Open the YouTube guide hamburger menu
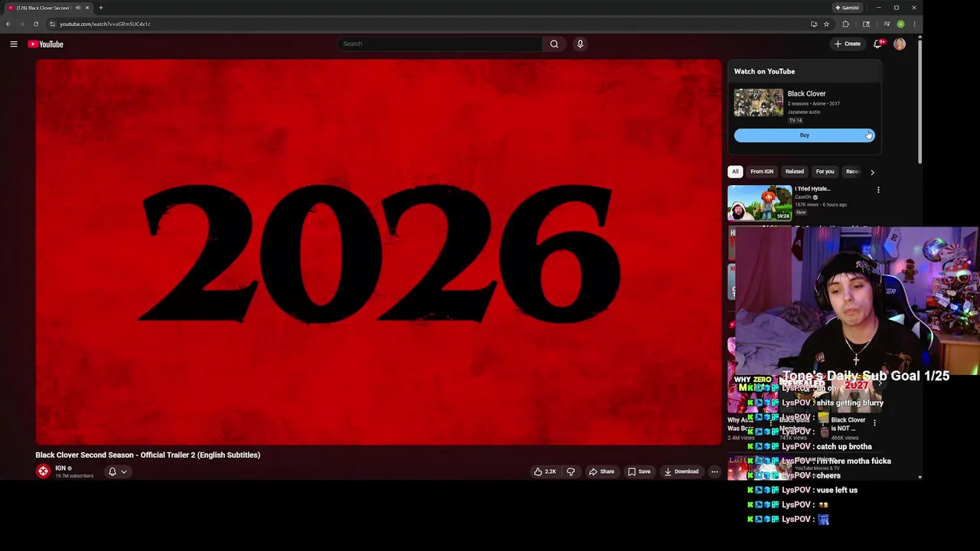The image size is (980, 551). (x=14, y=44)
